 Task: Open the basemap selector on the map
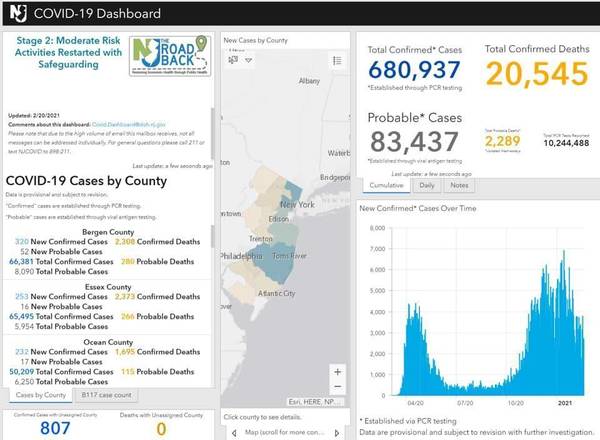[233, 60]
